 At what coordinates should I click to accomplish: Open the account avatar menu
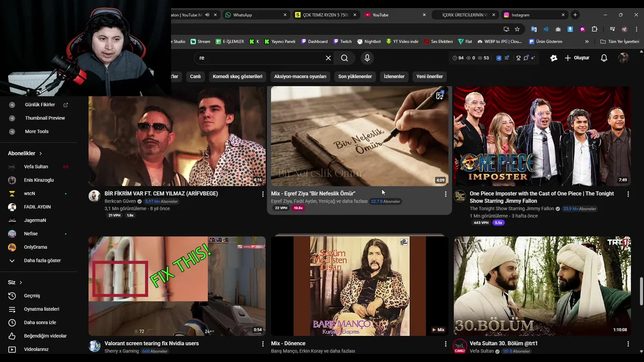point(623,58)
